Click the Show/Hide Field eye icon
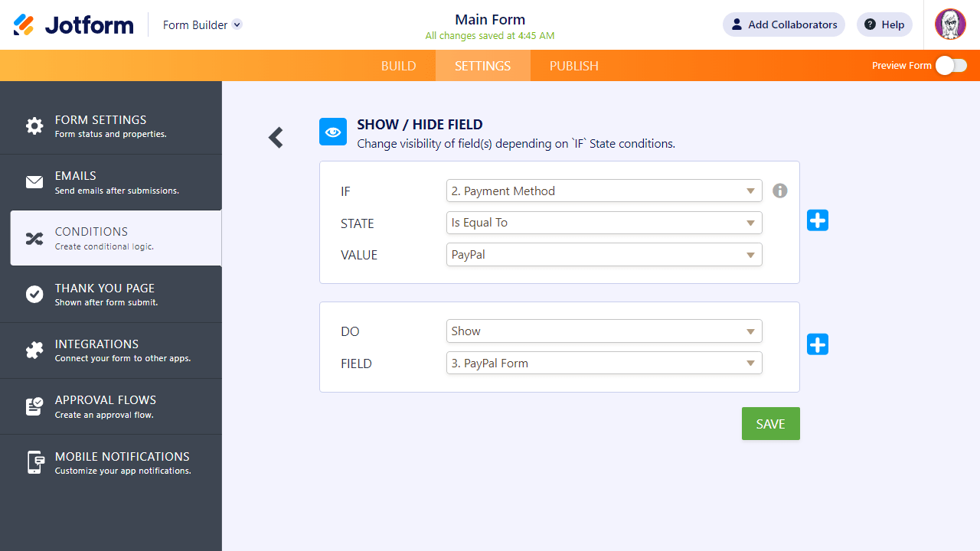This screenshot has height=551, width=980. tap(332, 132)
